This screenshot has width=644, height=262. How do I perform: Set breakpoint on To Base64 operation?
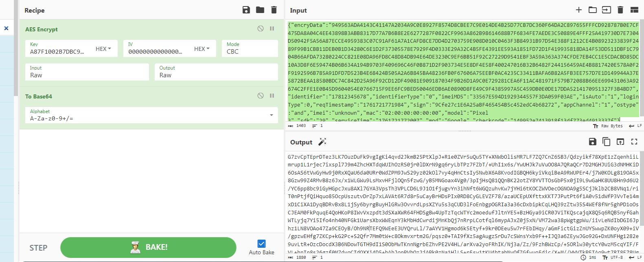coord(272,96)
